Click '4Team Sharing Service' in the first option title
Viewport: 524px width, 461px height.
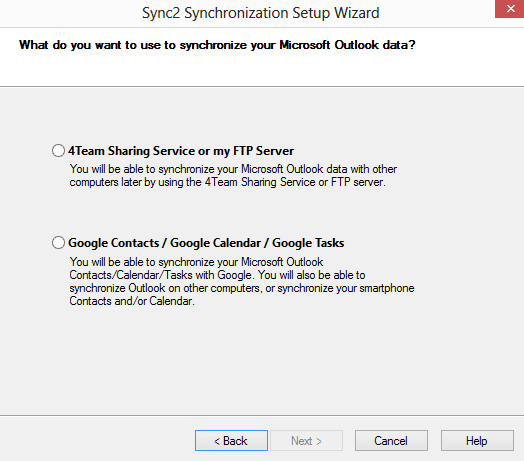(x=132, y=151)
